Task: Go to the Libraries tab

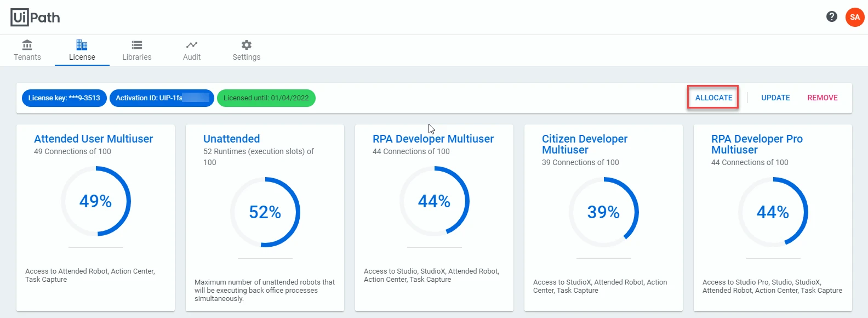Action: [x=137, y=50]
